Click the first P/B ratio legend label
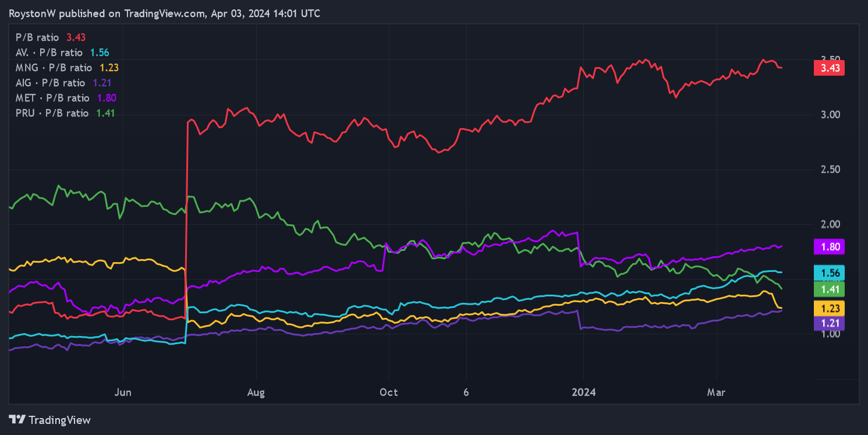 click(37, 37)
